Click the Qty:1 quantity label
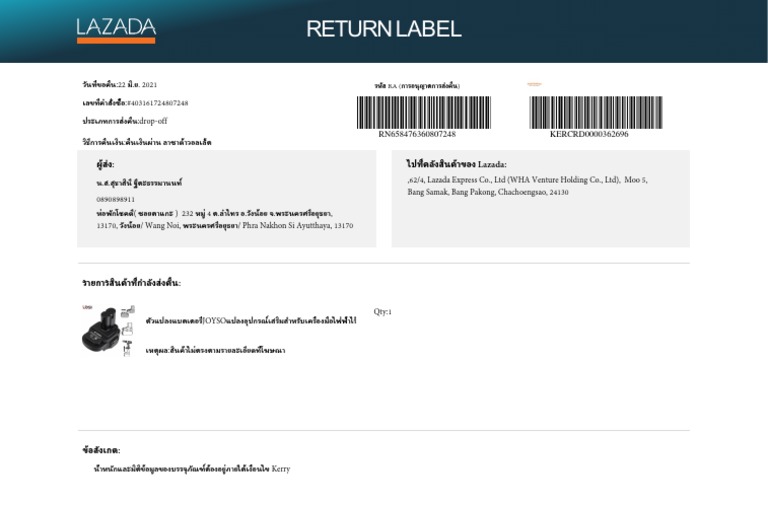The width and height of the screenshot is (768, 505). [x=382, y=312]
